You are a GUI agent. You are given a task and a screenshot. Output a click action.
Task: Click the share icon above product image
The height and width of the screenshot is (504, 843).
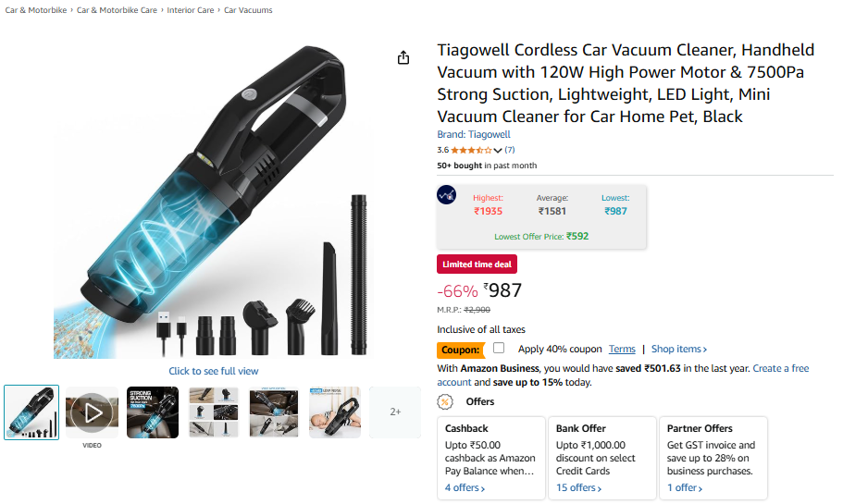coord(403,57)
